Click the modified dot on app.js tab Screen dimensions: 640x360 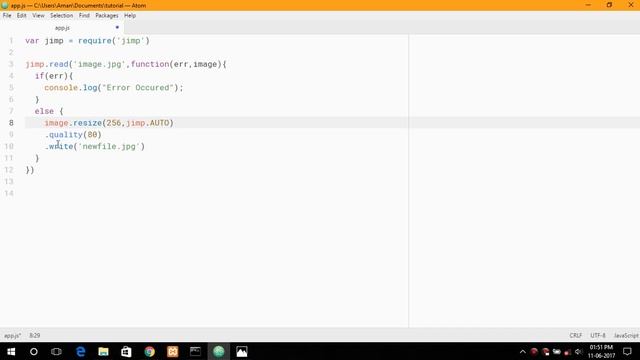[117, 27]
